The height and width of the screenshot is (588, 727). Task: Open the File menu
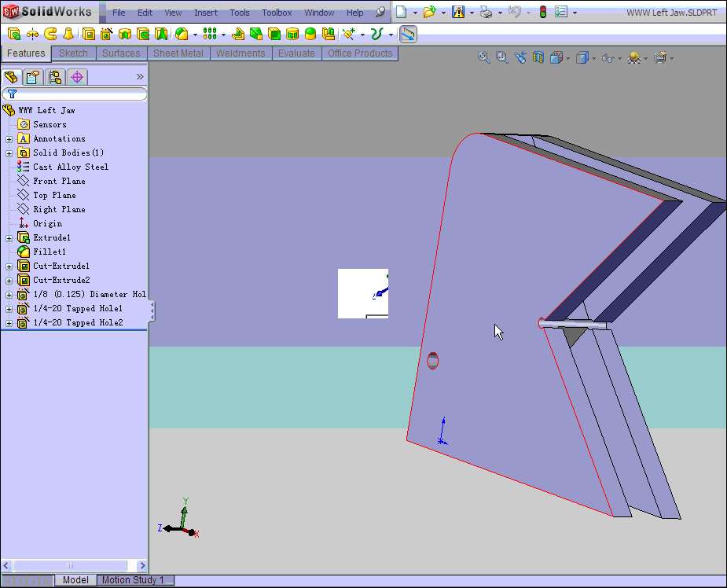coord(119,13)
